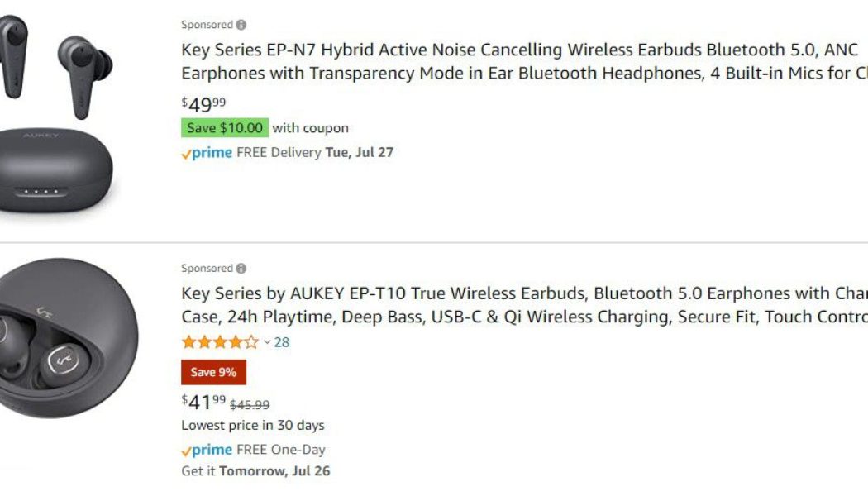Click the half-filled fifth star on EP-T10 rating

(x=252, y=341)
